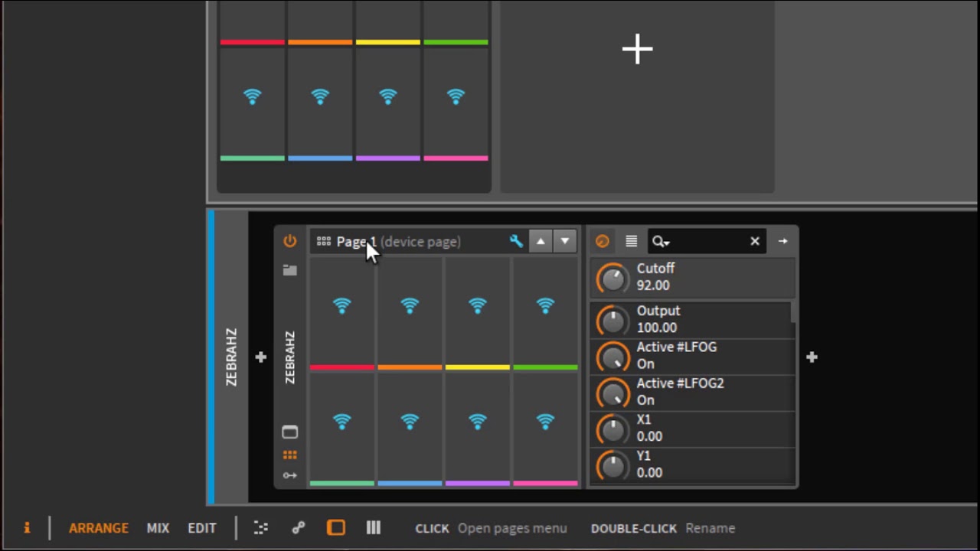
Task: Click upper panel blue remote slot icon
Action: click(x=320, y=96)
